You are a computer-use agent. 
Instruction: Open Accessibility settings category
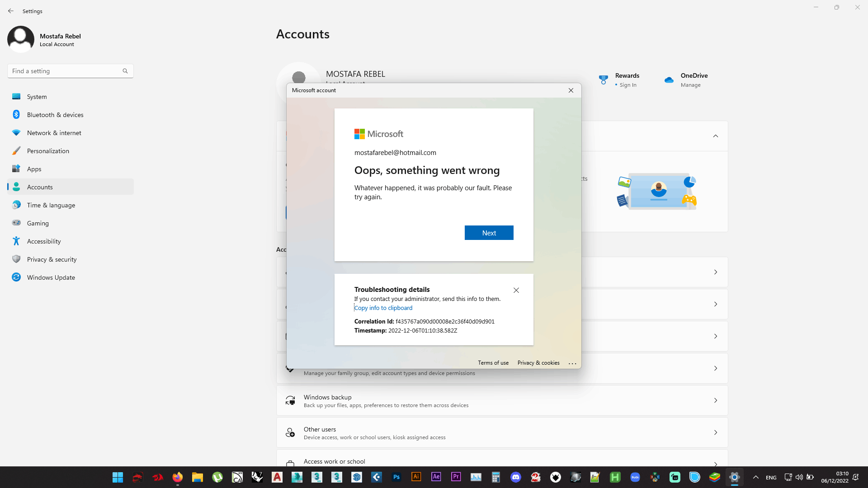(x=71, y=241)
